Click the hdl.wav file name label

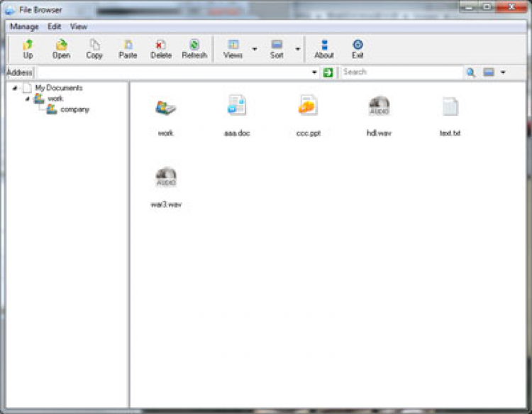tap(379, 133)
